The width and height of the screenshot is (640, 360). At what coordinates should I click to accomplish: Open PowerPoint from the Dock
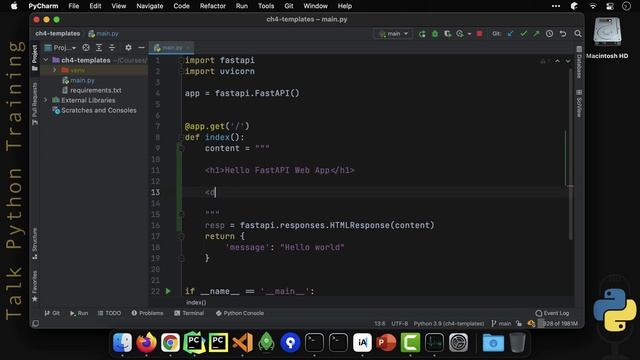[386, 342]
